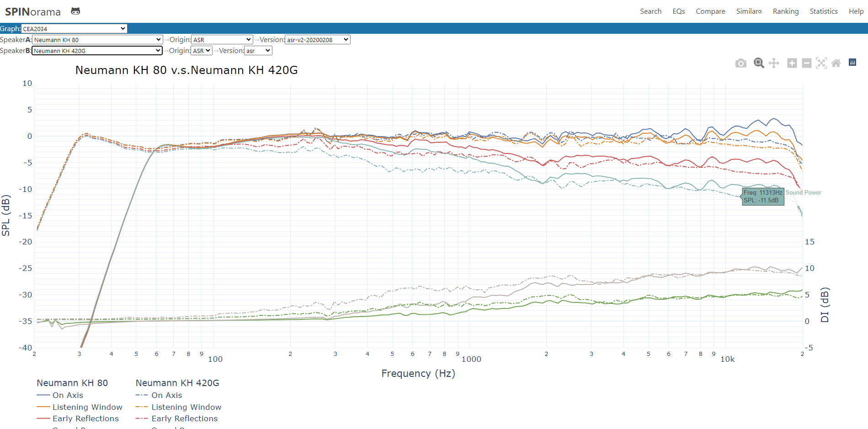The width and height of the screenshot is (868, 429).
Task: Click the Neumann KH 80 legend group title
Action: tap(72, 383)
